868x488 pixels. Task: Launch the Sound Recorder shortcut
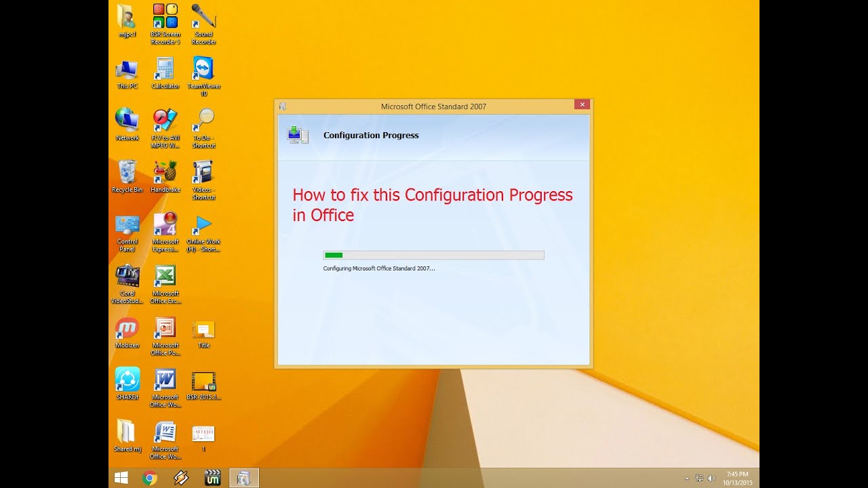pos(203,24)
